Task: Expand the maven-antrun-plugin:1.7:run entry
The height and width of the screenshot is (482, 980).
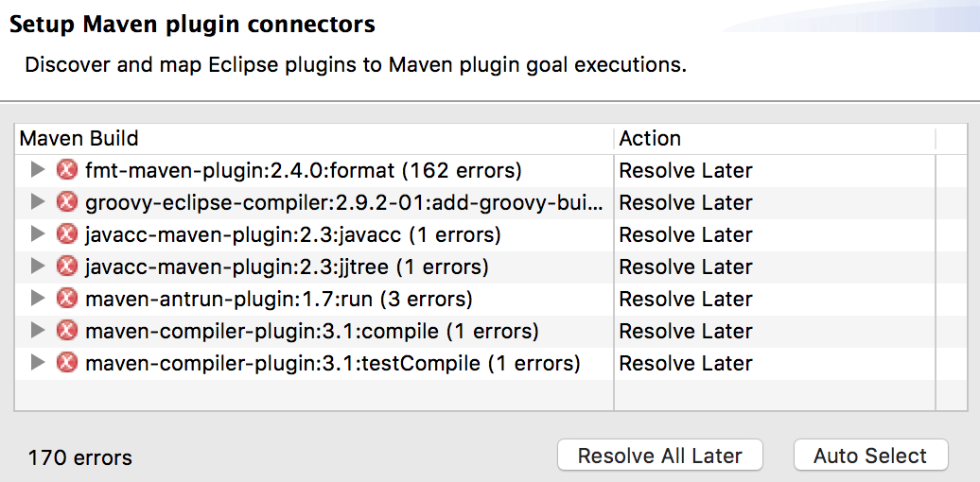Action: [x=38, y=299]
